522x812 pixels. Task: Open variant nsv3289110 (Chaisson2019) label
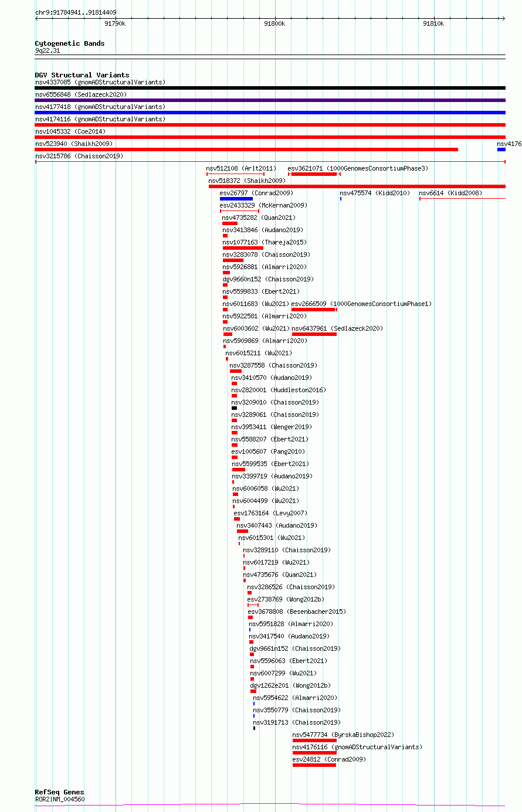(x=287, y=550)
